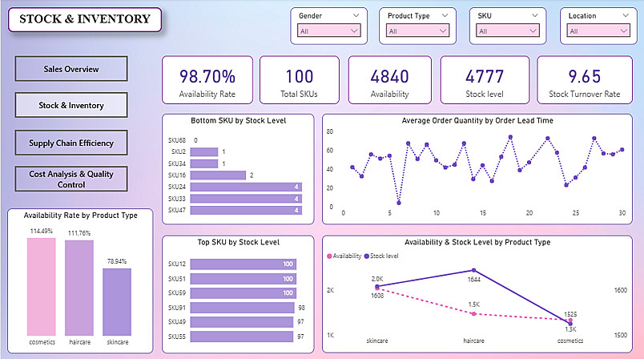This screenshot has width=644, height=359.
Task: Collapse the SKU slicer header chevron
Action: (535, 15)
